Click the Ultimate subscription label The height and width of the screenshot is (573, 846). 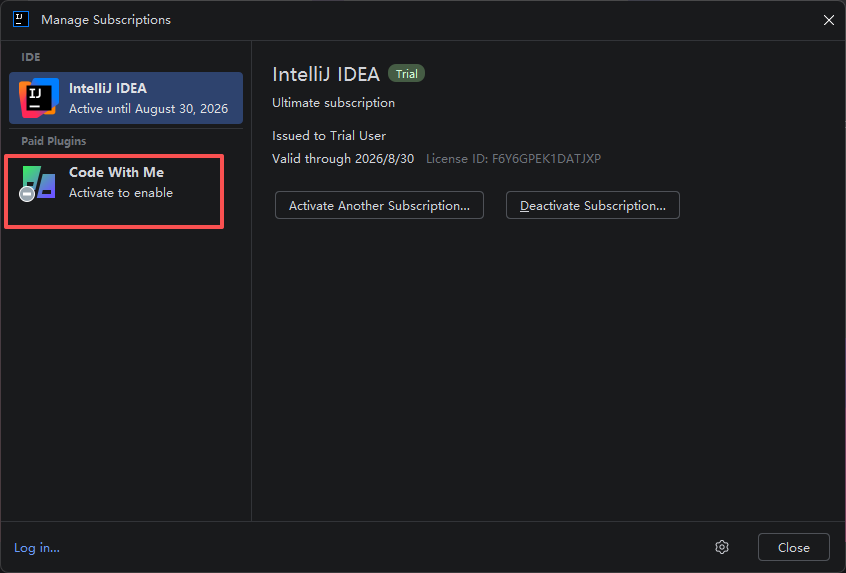[x=333, y=103]
